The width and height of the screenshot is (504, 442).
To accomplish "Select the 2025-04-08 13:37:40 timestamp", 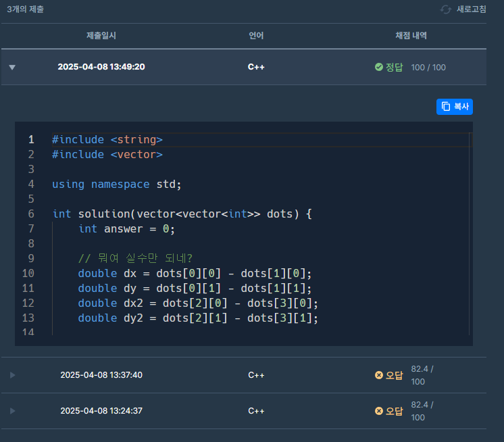I will point(101,375).
